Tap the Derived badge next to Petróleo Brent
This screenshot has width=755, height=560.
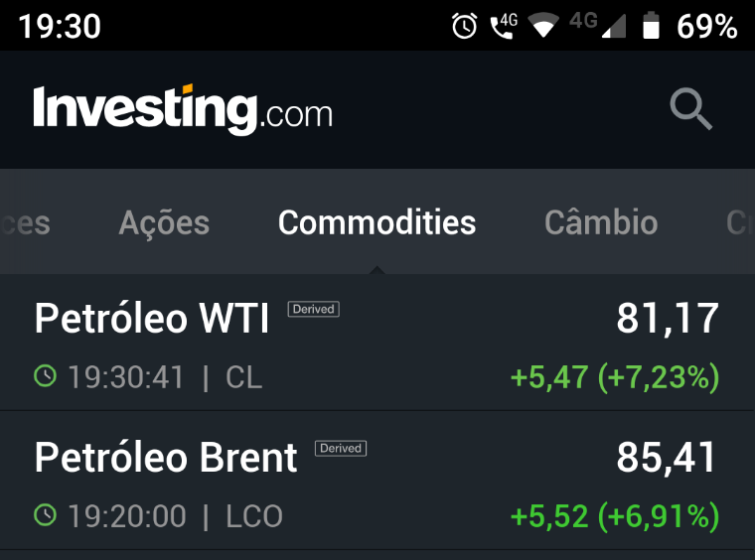point(341,448)
